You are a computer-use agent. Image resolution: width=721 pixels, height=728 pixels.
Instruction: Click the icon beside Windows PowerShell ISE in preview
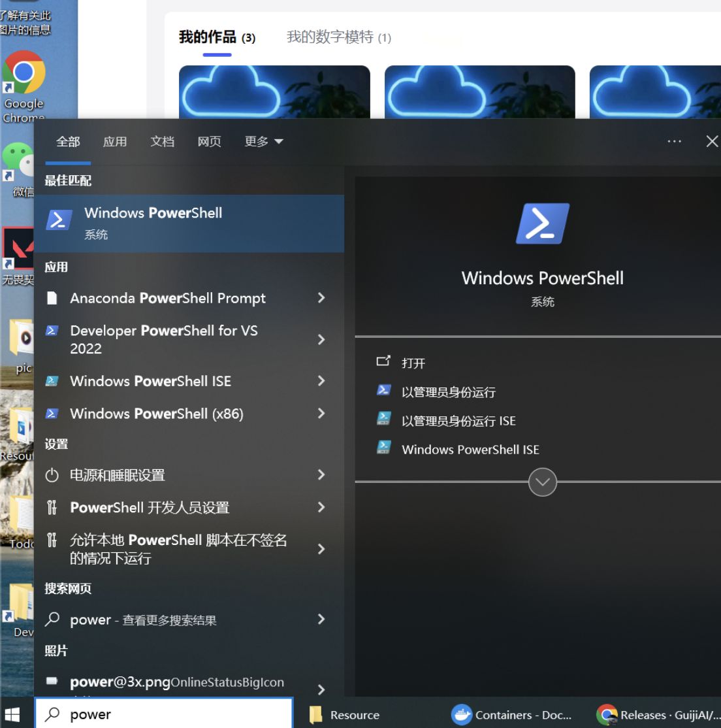coord(383,448)
